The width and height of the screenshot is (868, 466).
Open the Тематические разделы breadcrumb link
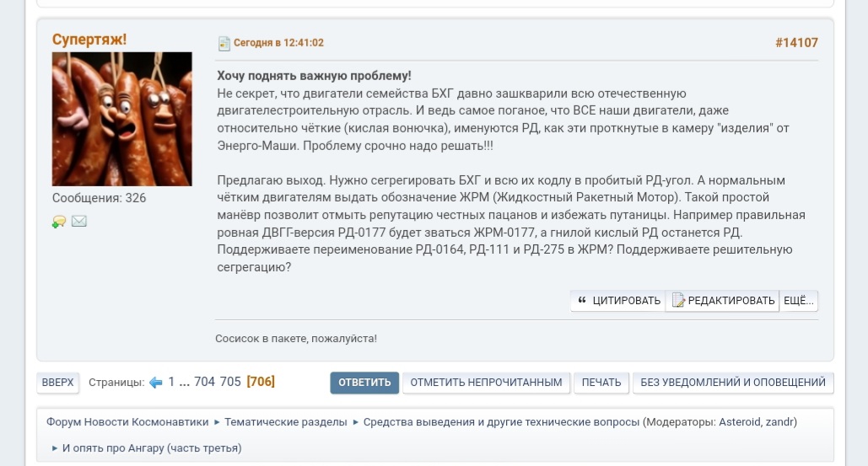[x=286, y=422]
